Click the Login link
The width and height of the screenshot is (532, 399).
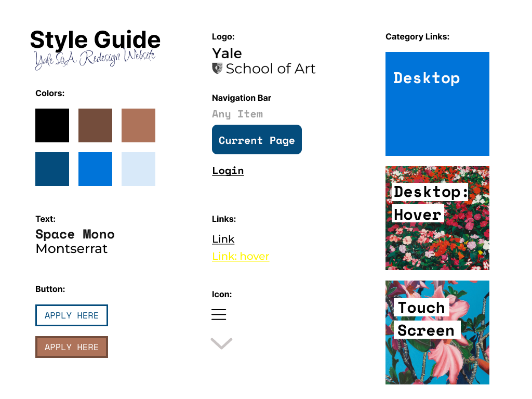(228, 170)
